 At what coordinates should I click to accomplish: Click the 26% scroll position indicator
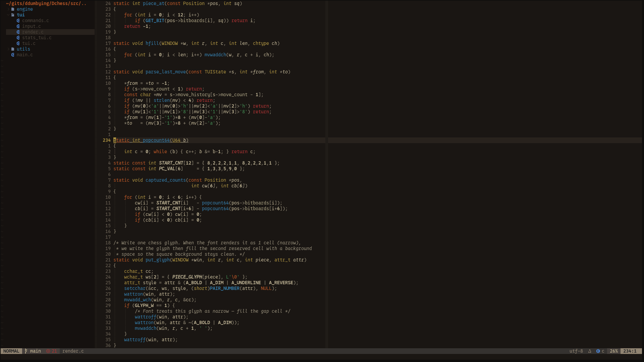tap(614, 351)
